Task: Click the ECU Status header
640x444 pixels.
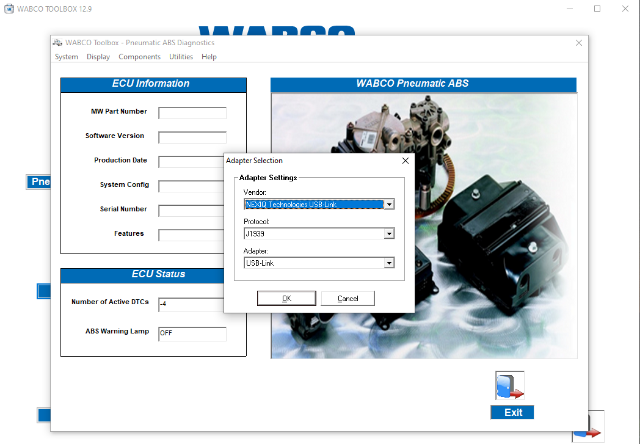Action: click(x=142, y=275)
